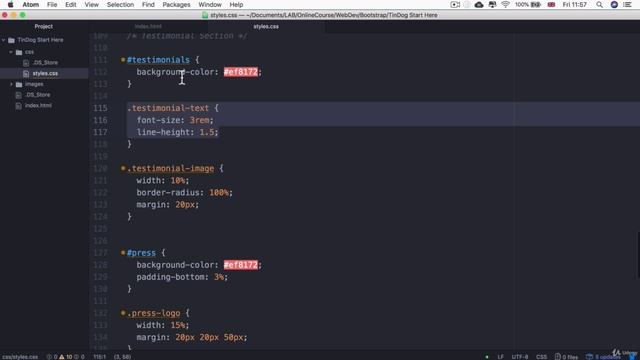This screenshot has width=640, height=360.
Task: Click the TinDog Start Here project folder icon
Action: 11,40
